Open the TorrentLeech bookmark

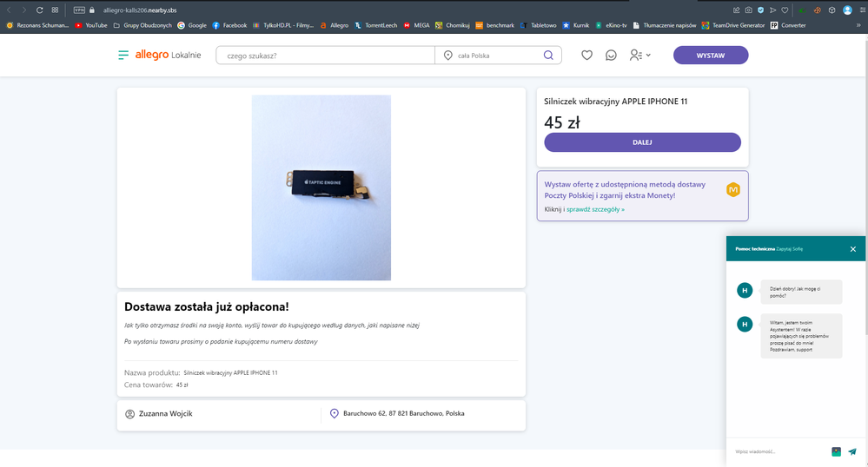375,25
